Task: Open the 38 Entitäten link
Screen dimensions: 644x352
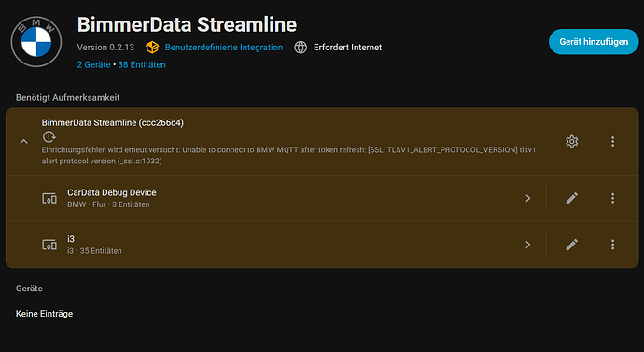Action: tap(142, 65)
